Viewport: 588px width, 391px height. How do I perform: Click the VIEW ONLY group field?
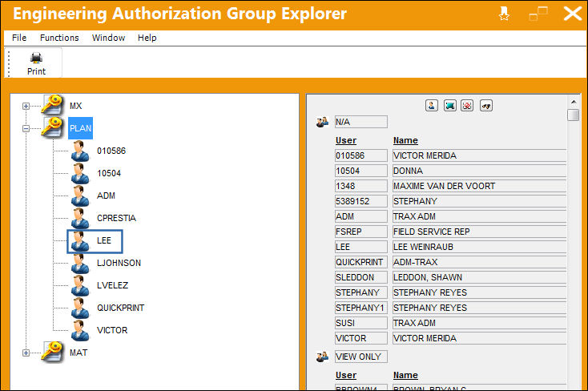click(361, 357)
